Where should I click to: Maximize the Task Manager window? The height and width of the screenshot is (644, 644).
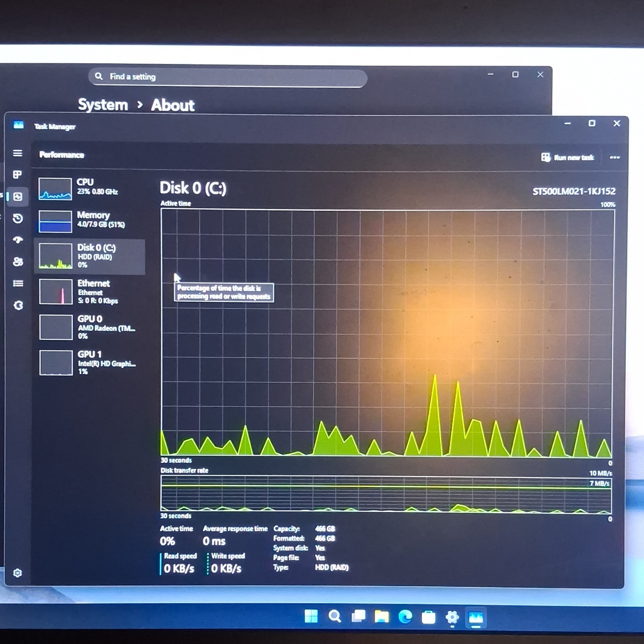point(592,123)
